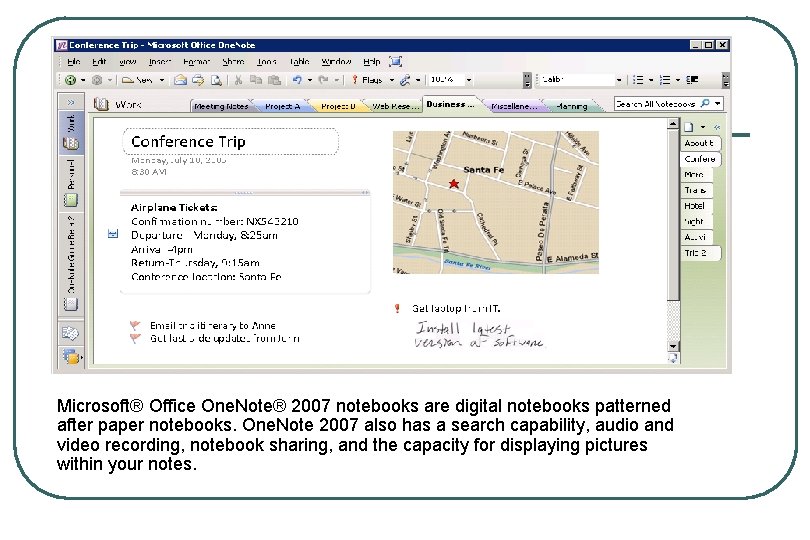The image size is (810, 540).
Task: Open the Back button dropdown arrow
Action: point(83,80)
